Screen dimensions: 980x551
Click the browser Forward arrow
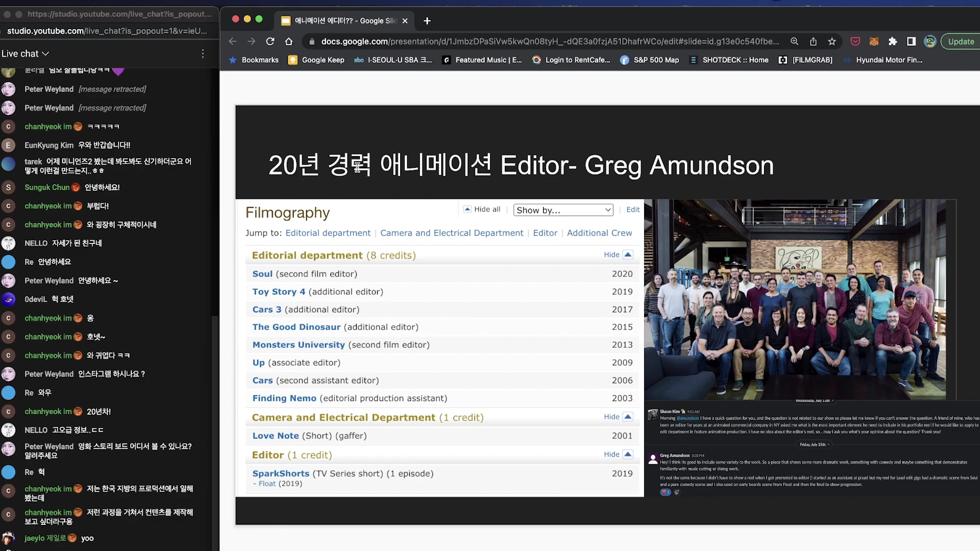pos(251,41)
